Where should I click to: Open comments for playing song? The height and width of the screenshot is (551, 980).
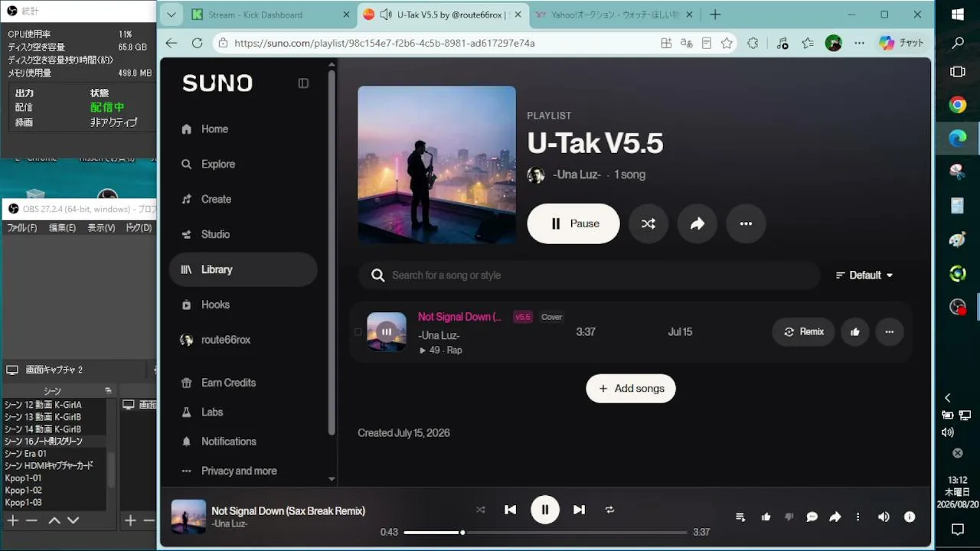click(812, 517)
